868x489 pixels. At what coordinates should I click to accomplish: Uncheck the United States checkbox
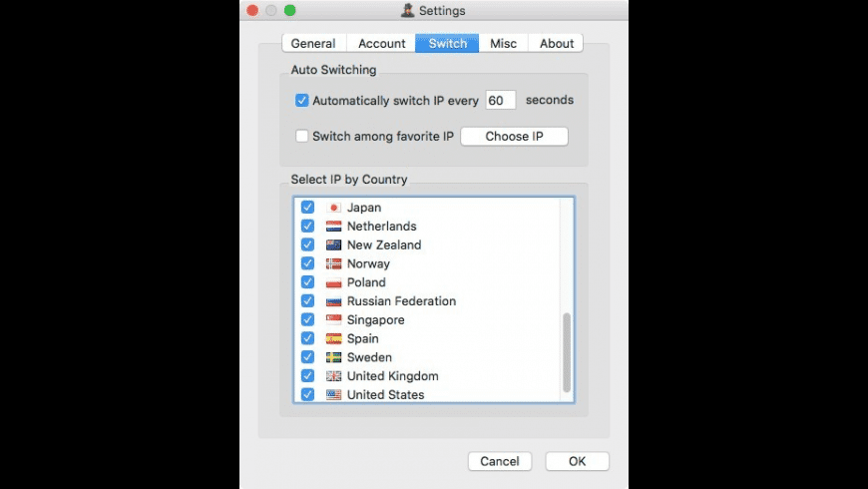tap(307, 395)
